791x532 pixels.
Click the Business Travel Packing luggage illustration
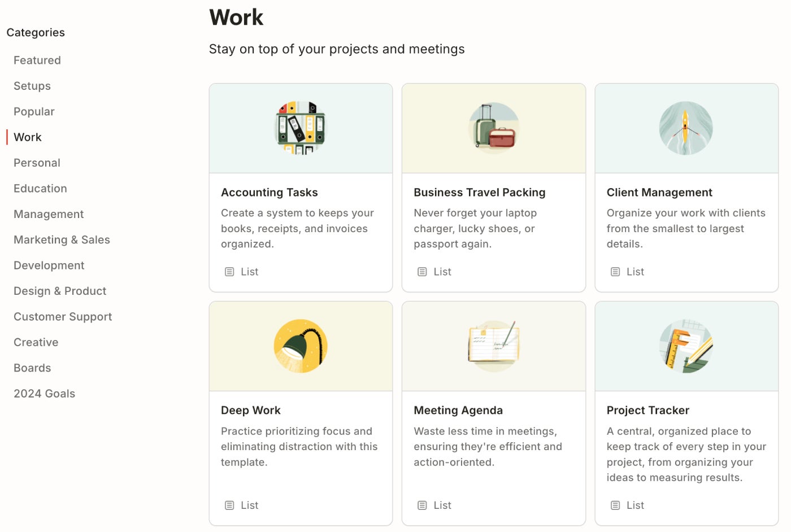[494, 128]
